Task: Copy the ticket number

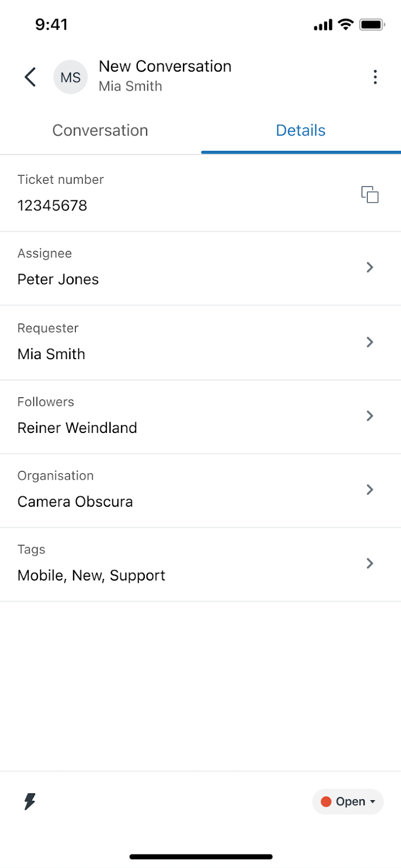Action: tap(370, 194)
